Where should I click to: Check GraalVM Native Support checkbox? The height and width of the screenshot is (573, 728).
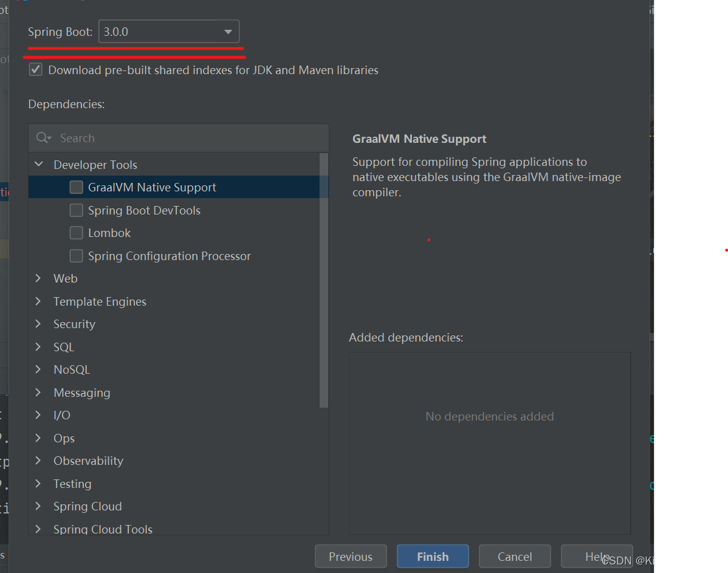click(76, 187)
